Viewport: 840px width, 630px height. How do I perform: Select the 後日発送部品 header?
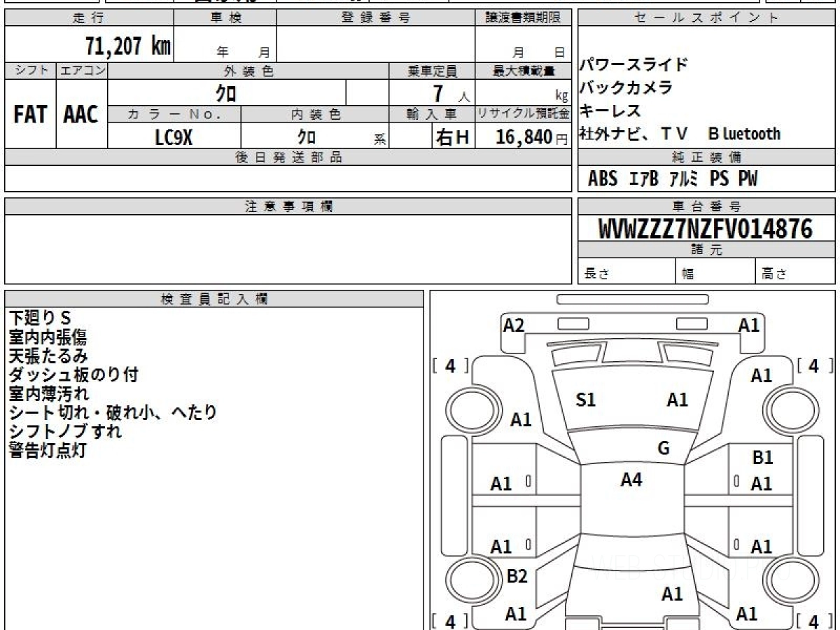pyautogui.click(x=288, y=157)
